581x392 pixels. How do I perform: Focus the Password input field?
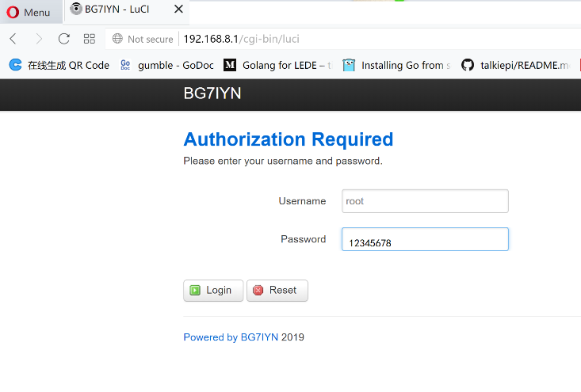(x=425, y=240)
